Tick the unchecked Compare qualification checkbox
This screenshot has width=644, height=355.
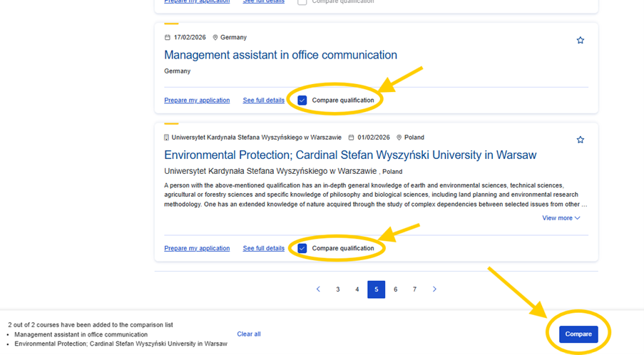tap(302, 2)
